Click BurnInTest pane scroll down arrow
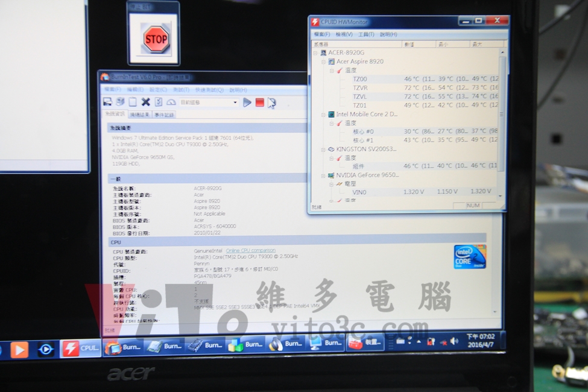The height and width of the screenshot is (392, 588). [495, 312]
